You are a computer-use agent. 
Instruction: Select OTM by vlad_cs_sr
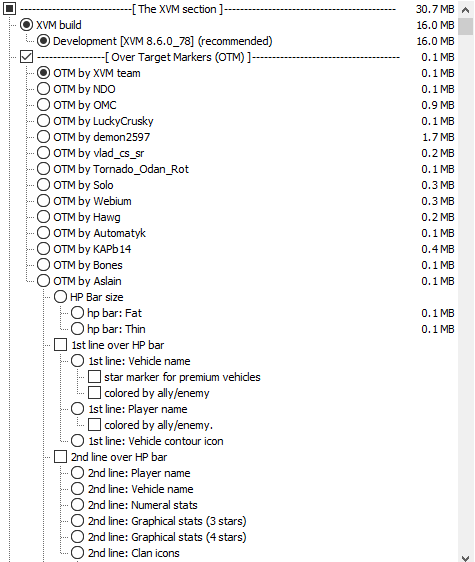coord(43,153)
